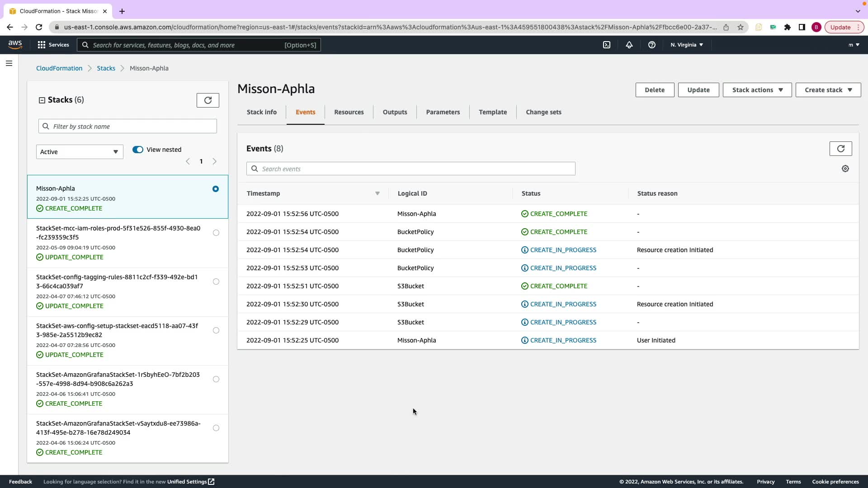Viewport: 868px width, 488px height.
Task: Open the Stacks breadcrumb link
Action: pyautogui.click(x=106, y=68)
